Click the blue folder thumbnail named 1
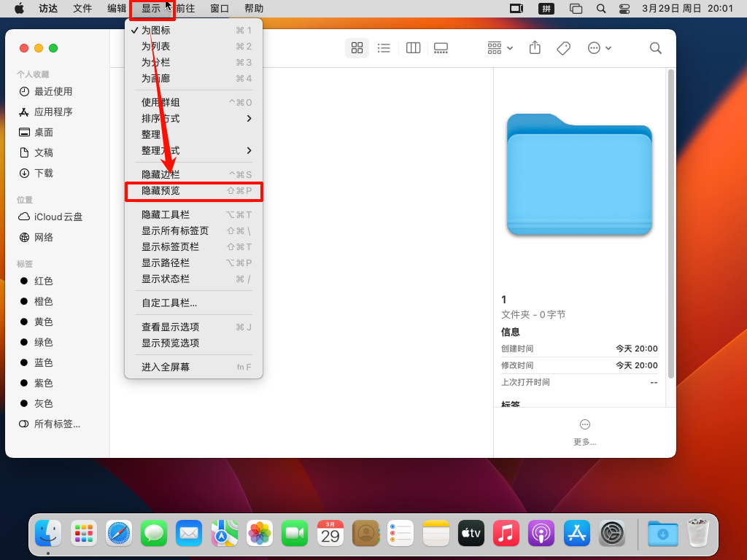 click(578, 176)
